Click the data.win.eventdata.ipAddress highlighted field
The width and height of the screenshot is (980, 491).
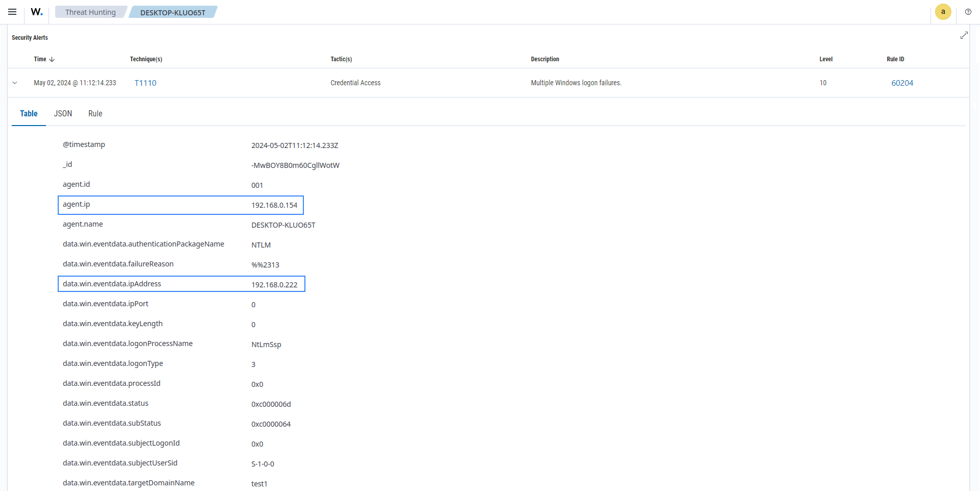pos(181,284)
